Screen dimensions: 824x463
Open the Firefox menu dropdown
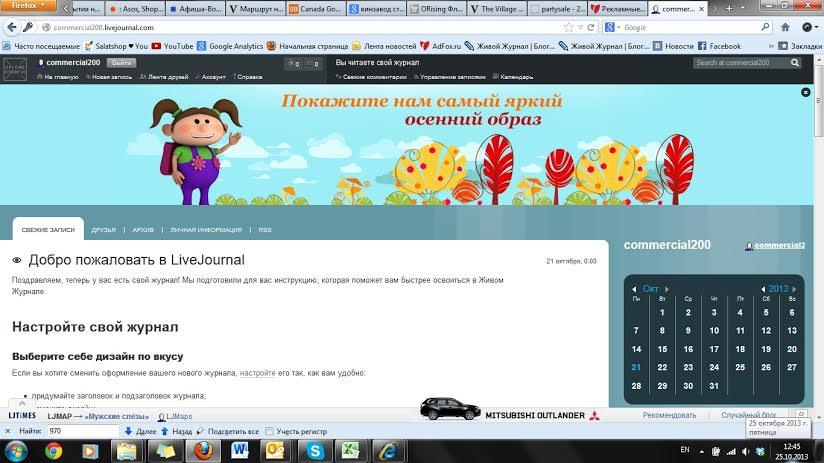(x=32, y=6)
